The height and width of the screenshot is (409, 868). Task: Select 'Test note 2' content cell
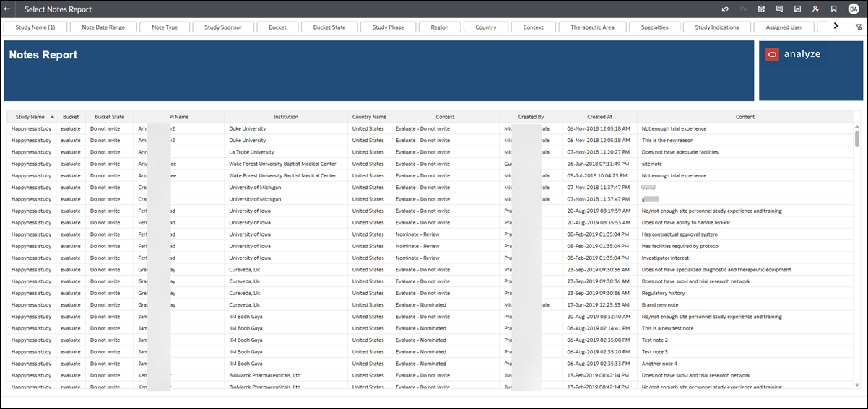point(745,340)
